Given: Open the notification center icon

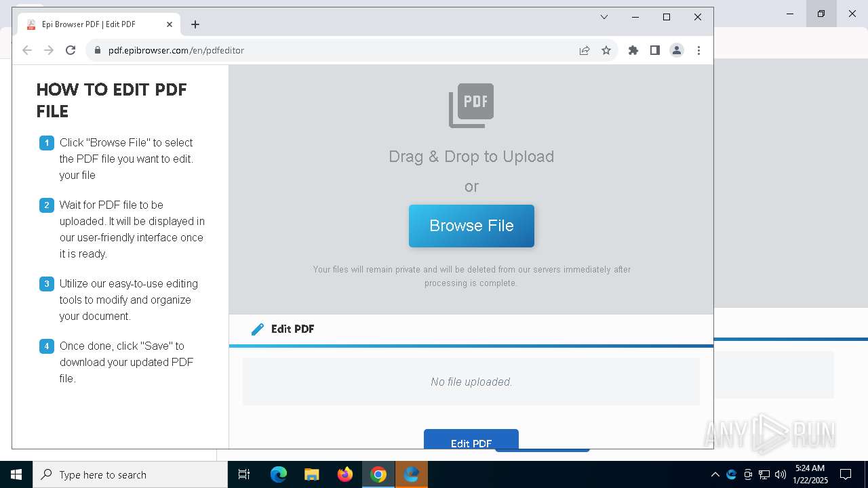Looking at the screenshot, I should coord(846,474).
